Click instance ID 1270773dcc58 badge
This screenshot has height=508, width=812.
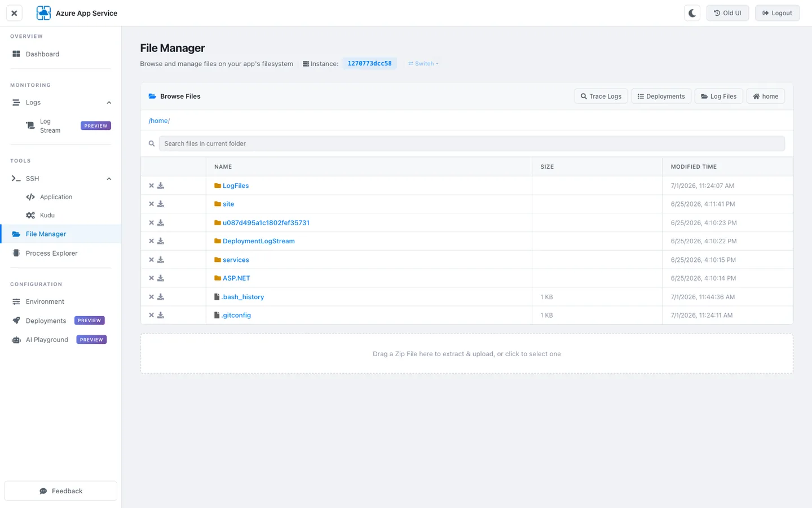click(369, 64)
